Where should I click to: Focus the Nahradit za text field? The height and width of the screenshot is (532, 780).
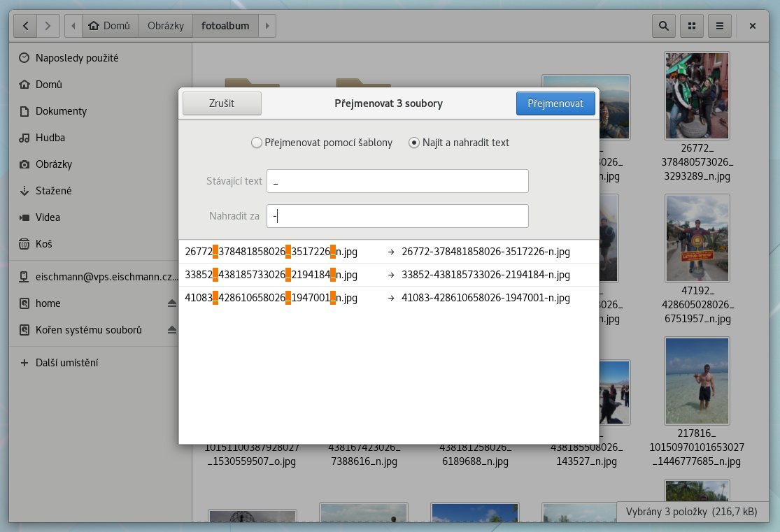coord(397,216)
